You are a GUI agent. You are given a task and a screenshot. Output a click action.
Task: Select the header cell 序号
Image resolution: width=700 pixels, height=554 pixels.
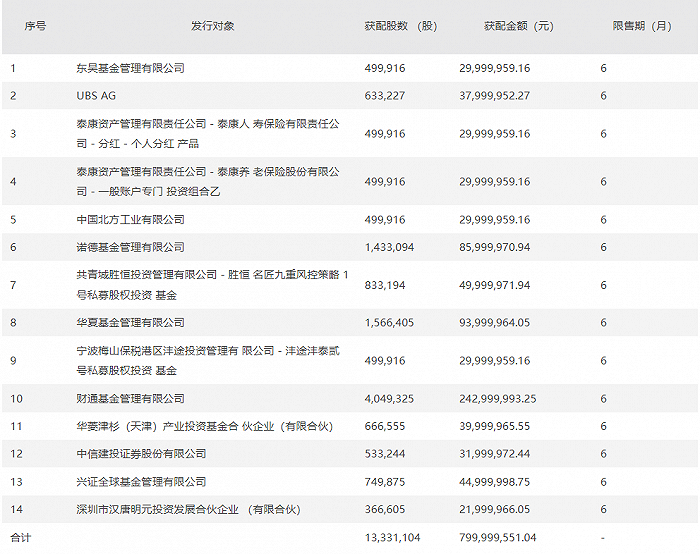point(35,26)
